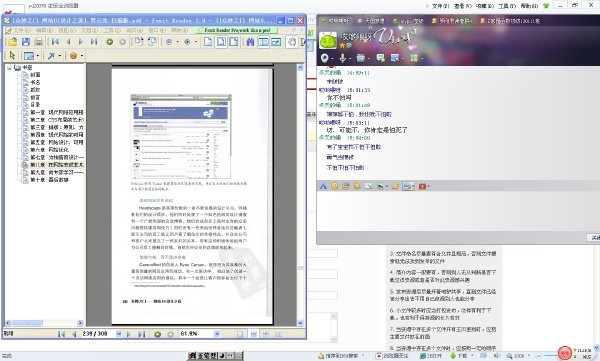Open the first menu in Foxit menu bar
Screen dimensions: 600x361
pos(14,30)
